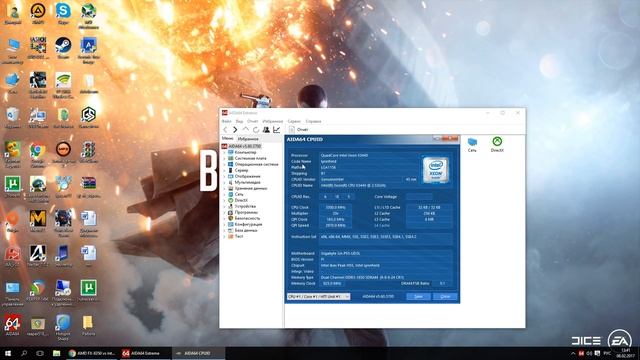The width and height of the screenshot is (640, 360).
Task: Open the WinRAR books desktop icon
Action: point(88,186)
